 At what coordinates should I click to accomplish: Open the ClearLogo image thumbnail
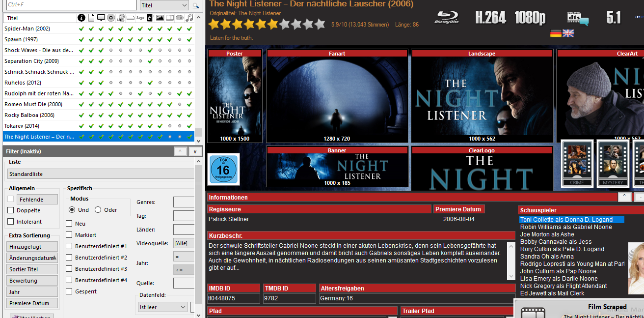pos(482,168)
